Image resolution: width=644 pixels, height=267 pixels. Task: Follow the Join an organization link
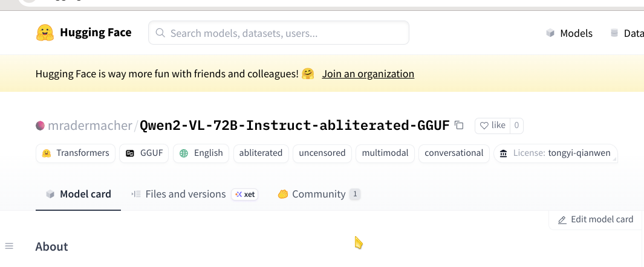(368, 74)
